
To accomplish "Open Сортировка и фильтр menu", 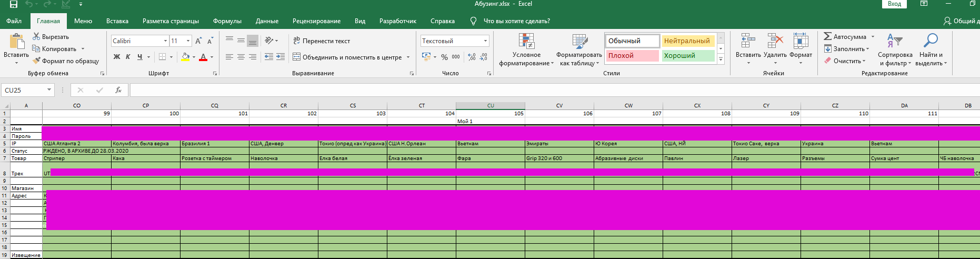I will point(895,49).
